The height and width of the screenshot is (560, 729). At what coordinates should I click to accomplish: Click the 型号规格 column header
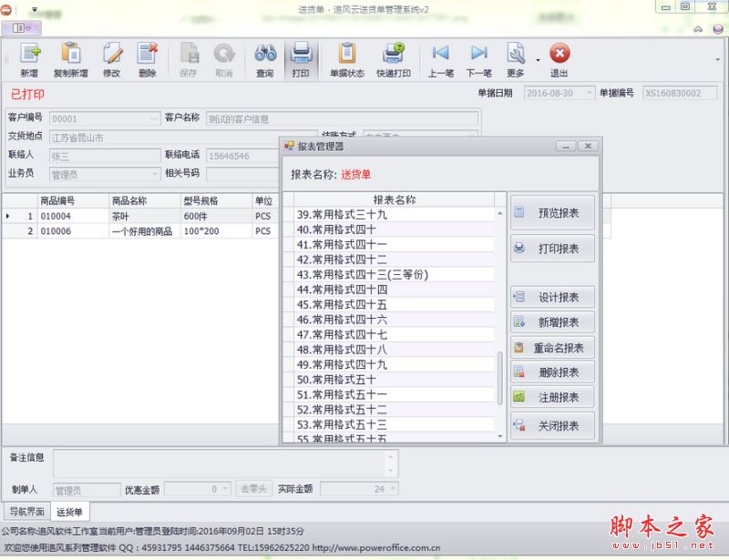[x=216, y=200]
